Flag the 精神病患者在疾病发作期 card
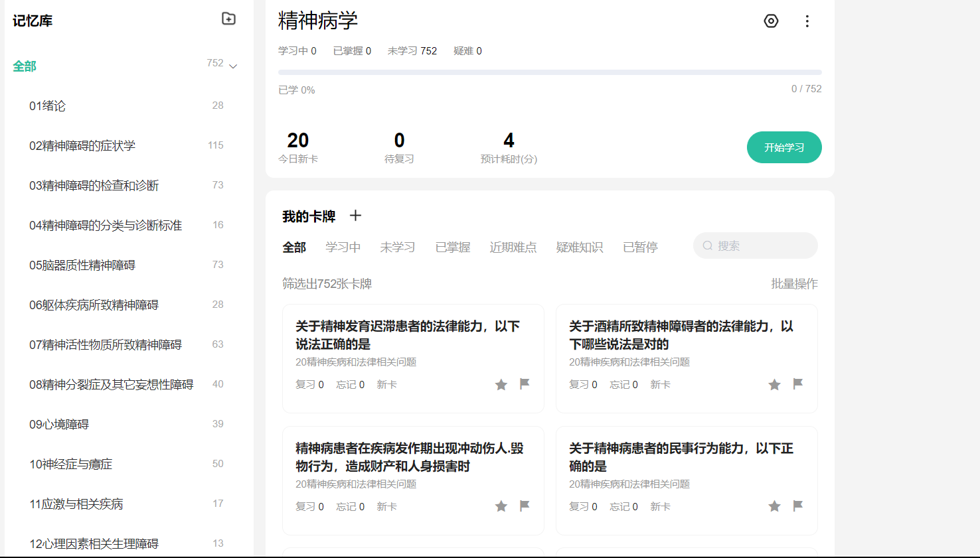This screenshot has height=558, width=980. click(x=525, y=506)
